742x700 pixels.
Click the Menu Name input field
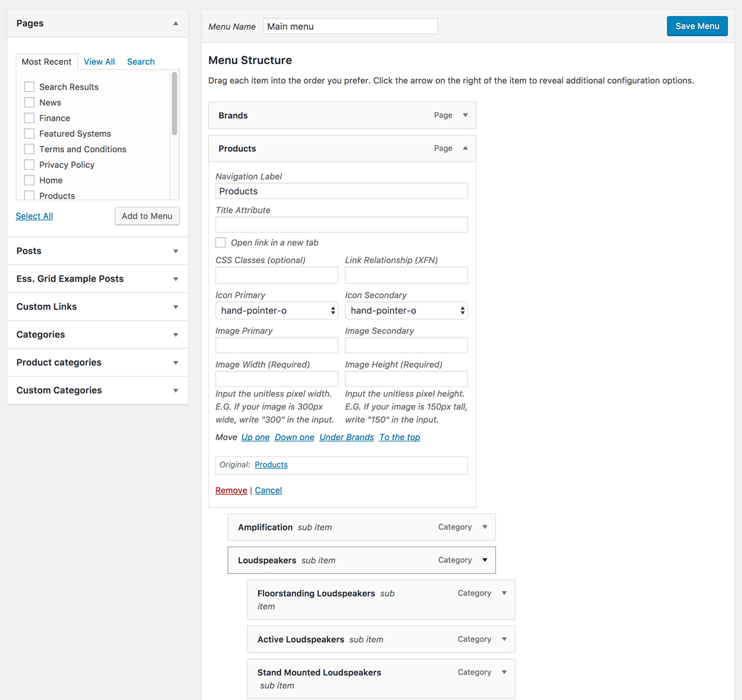[x=351, y=27]
